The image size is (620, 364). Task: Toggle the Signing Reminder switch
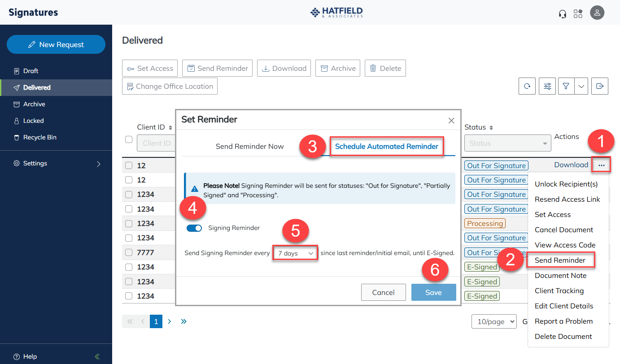coord(194,228)
